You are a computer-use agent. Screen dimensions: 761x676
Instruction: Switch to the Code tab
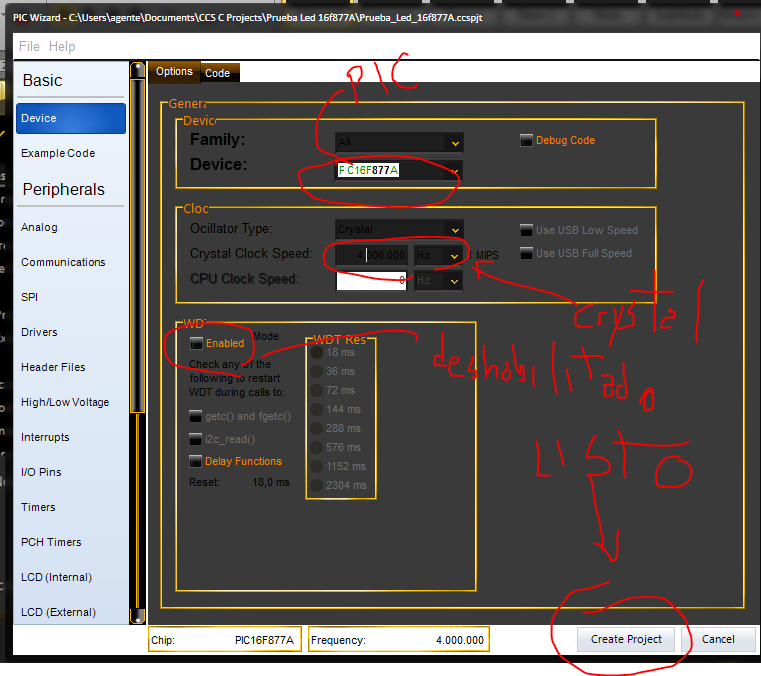point(217,73)
